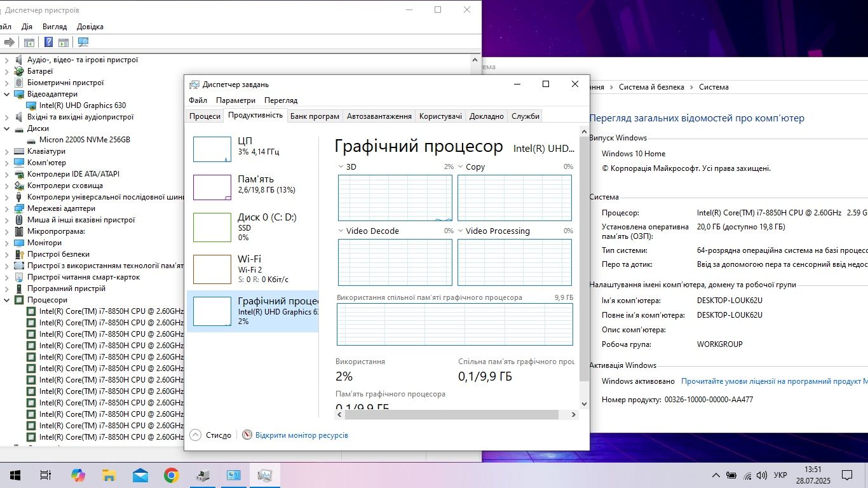
Task: Open the Windows license terms link
Action: tap(774, 381)
